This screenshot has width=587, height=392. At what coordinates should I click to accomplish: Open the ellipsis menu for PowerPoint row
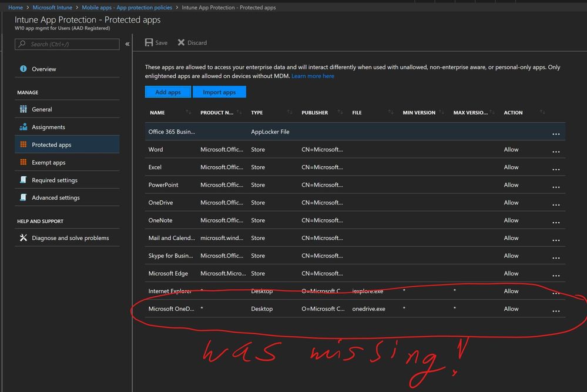tap(556, 187)
